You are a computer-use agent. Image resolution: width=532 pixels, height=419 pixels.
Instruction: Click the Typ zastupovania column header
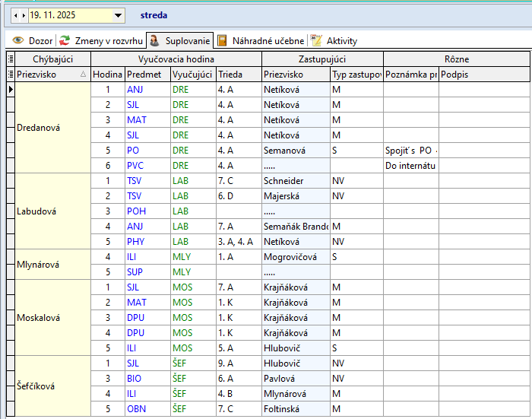(x=356, y=75)
